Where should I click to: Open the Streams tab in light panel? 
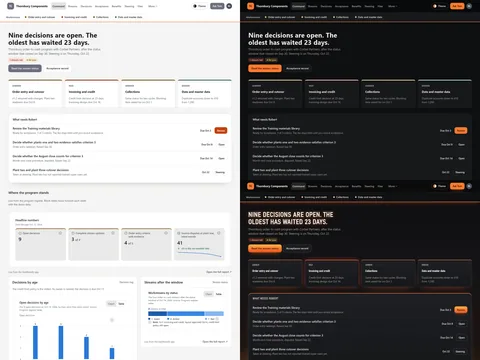[73, 6]
